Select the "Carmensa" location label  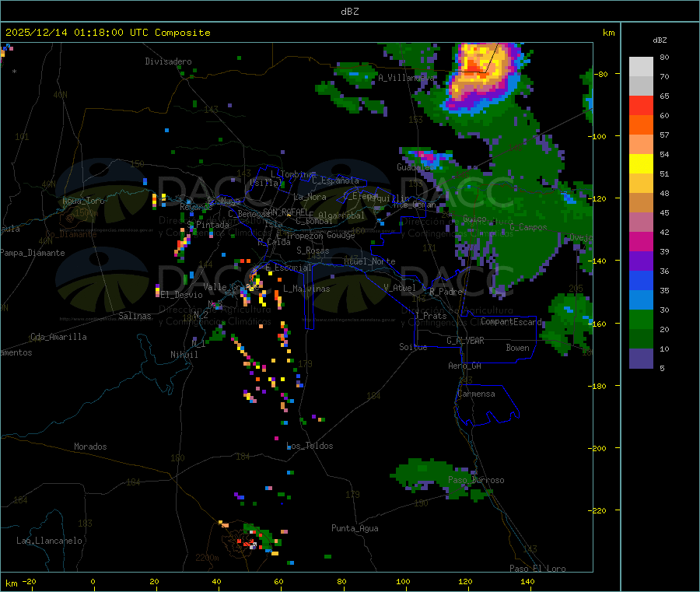click(x=476, y=394)
